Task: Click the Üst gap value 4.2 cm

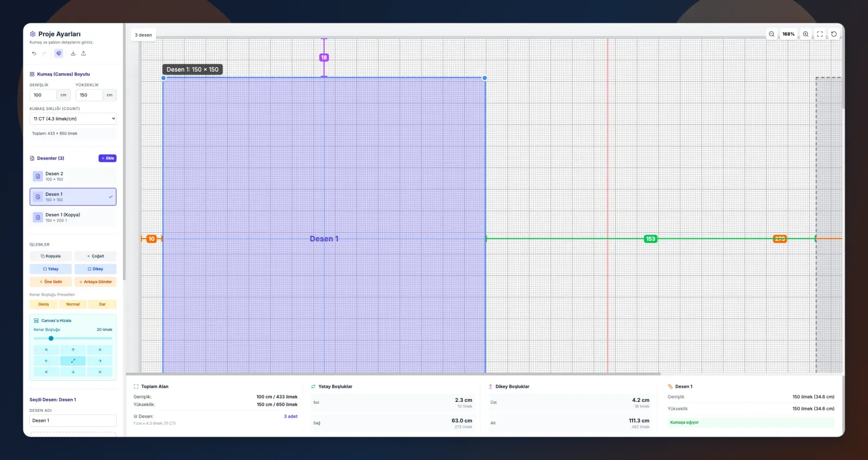Action: click(641, 400)
